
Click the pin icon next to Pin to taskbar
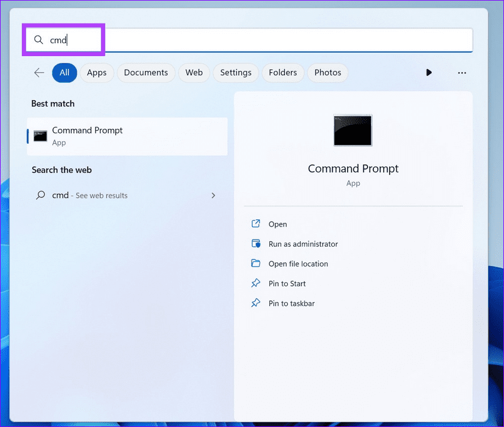(x=256, y=303)
